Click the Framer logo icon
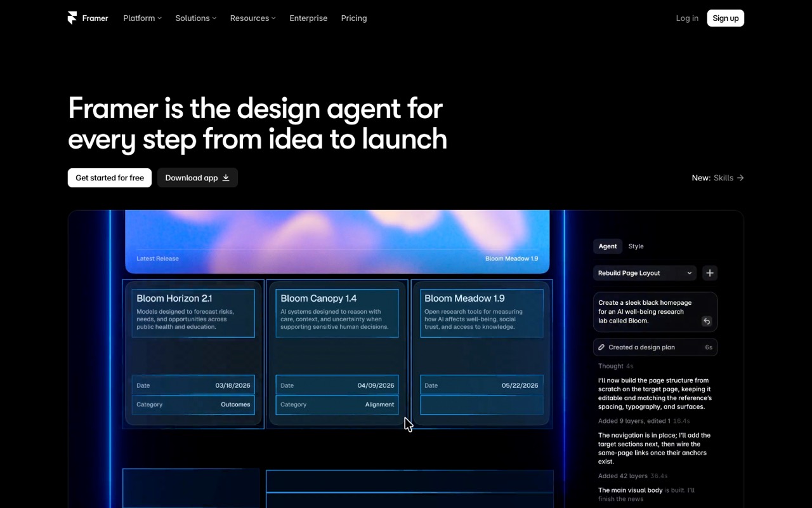This screenshot has width=812, height=508. point(72,18)
